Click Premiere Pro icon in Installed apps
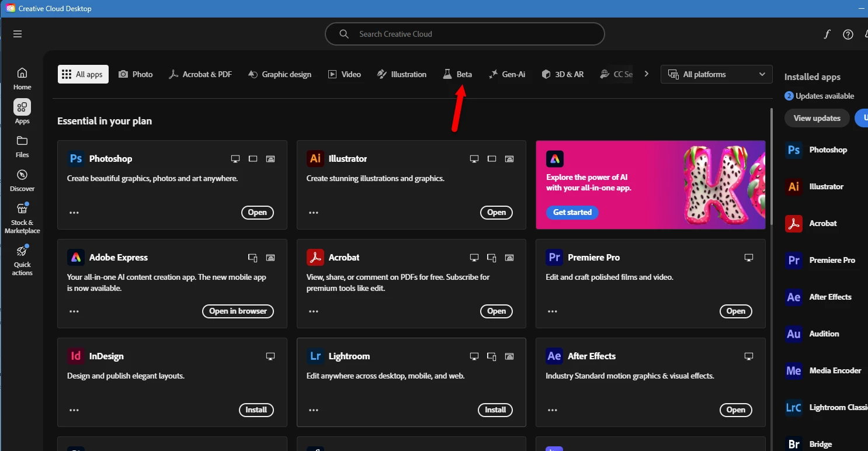Viewport: 868px width, 451px height. [x=794, y=261]
